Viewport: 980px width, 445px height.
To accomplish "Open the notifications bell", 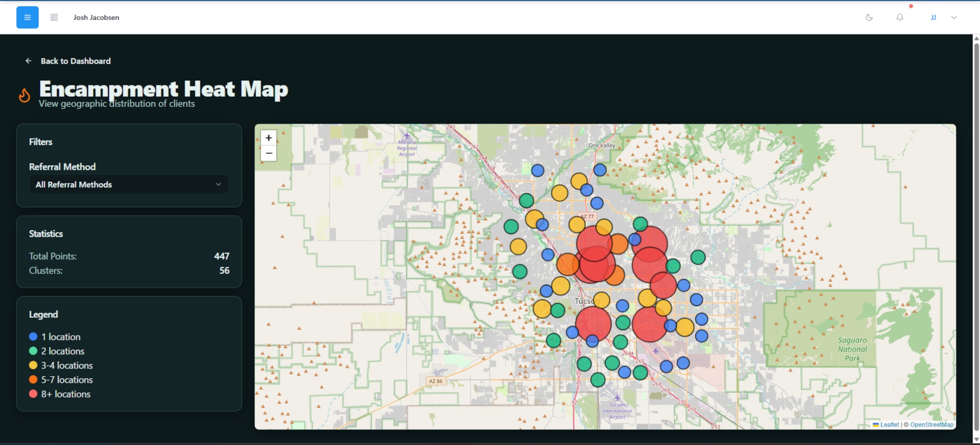I will tap(900, 17).
